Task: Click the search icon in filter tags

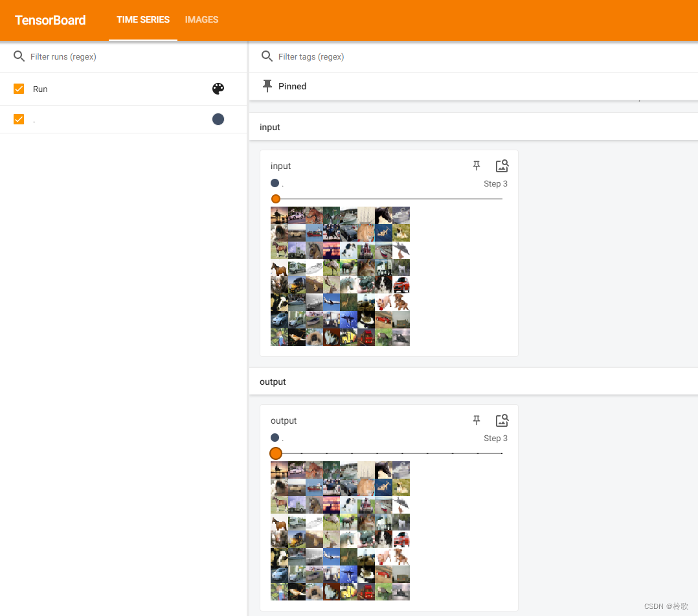Action: coord(267,56)
